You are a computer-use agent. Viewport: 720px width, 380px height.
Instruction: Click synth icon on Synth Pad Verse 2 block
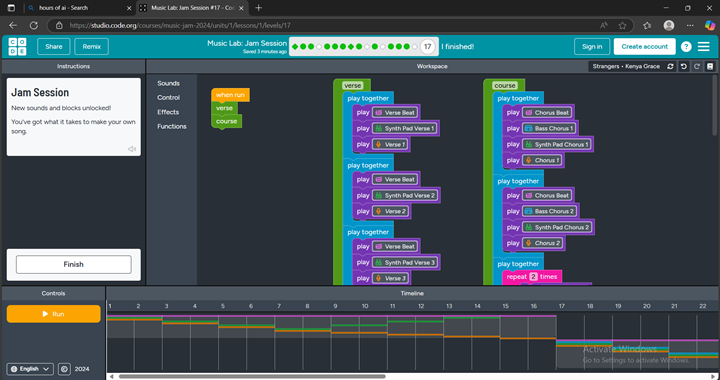378,196
